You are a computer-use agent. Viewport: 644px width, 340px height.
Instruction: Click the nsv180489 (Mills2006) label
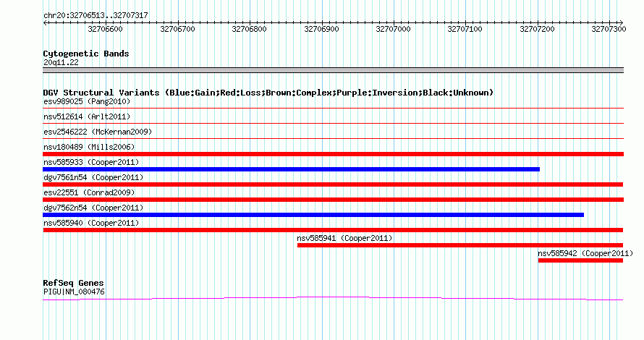tap(89, 147)
